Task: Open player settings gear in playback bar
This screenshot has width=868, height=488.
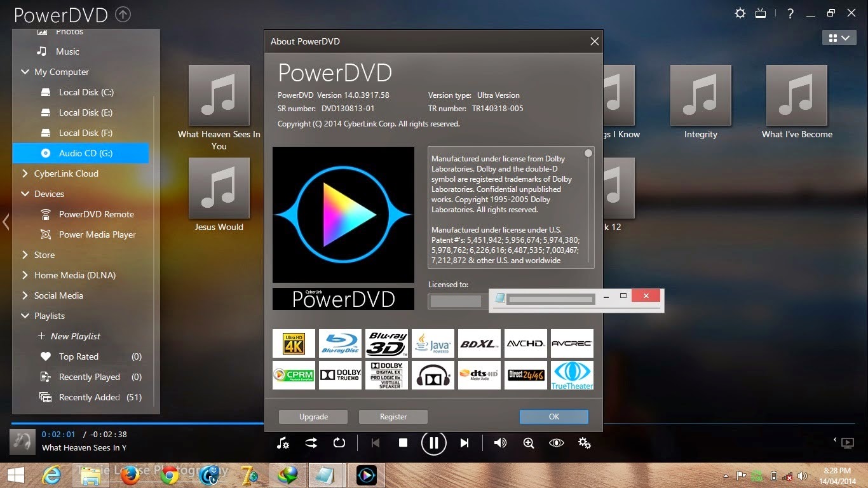Action: point(585,443)
